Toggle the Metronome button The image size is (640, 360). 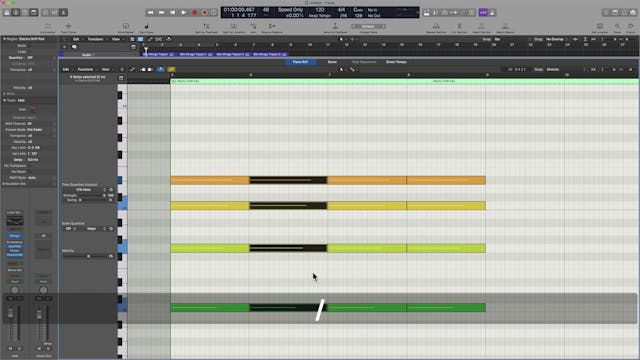(x=492, y=13)
